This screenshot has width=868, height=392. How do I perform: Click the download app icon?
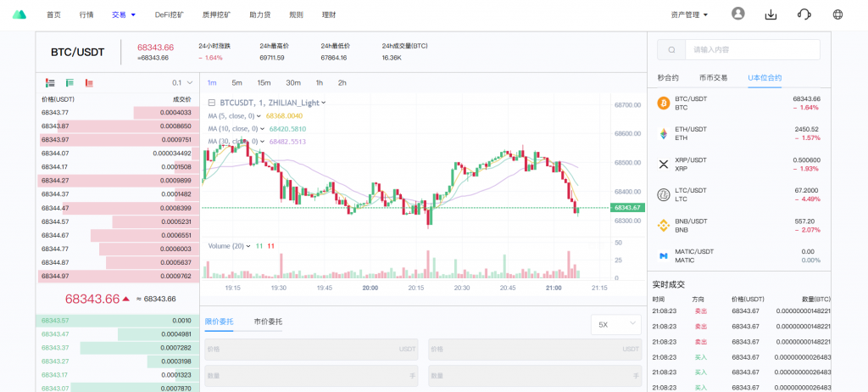tap(771, 15)
